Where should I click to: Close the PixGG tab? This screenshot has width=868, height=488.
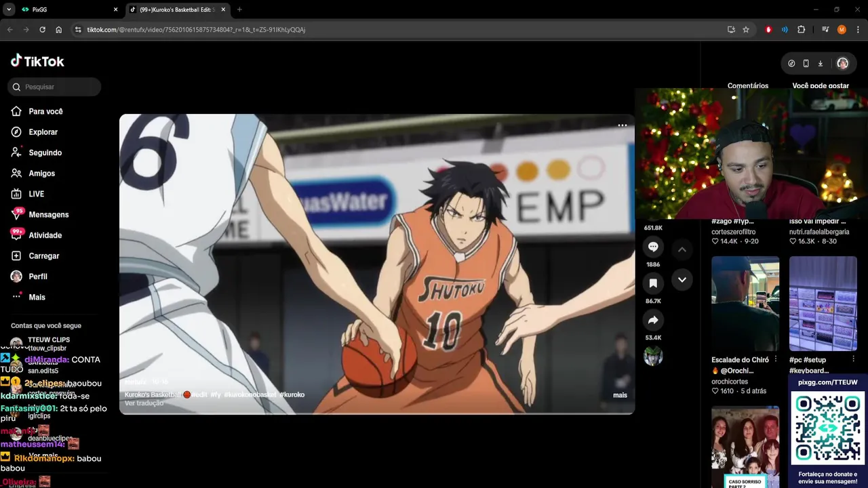pos(115,9)
